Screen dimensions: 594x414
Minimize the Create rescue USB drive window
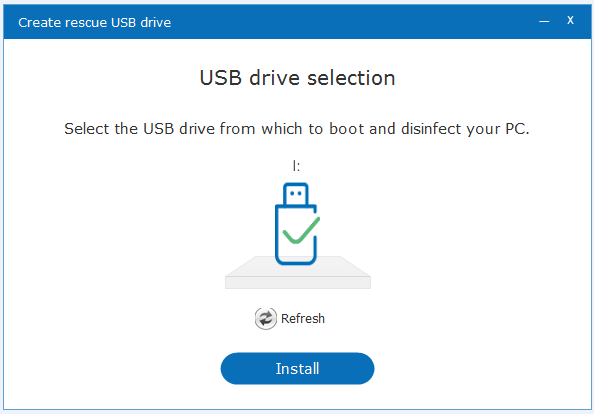point(544,22)
